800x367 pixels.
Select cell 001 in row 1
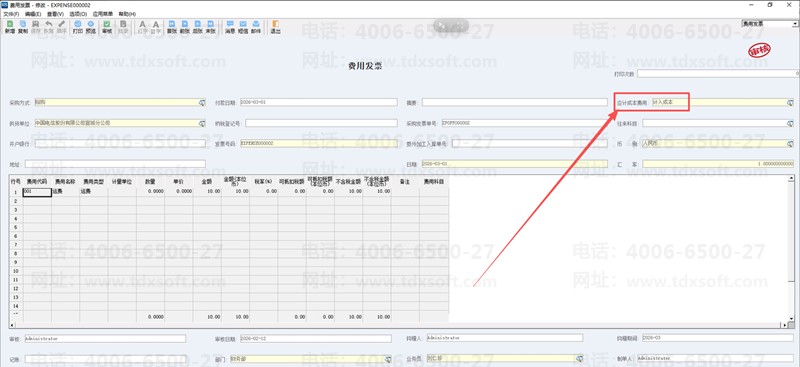point(37,191)
